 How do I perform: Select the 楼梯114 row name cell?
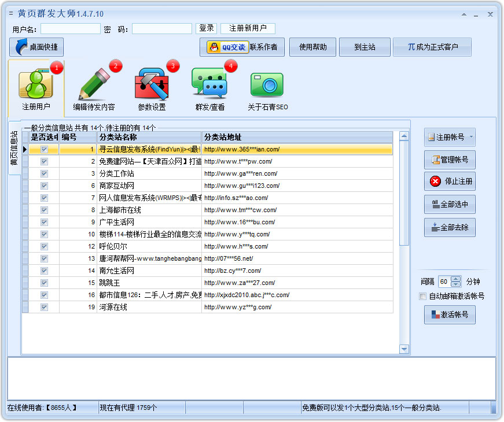tap(149, 235)
